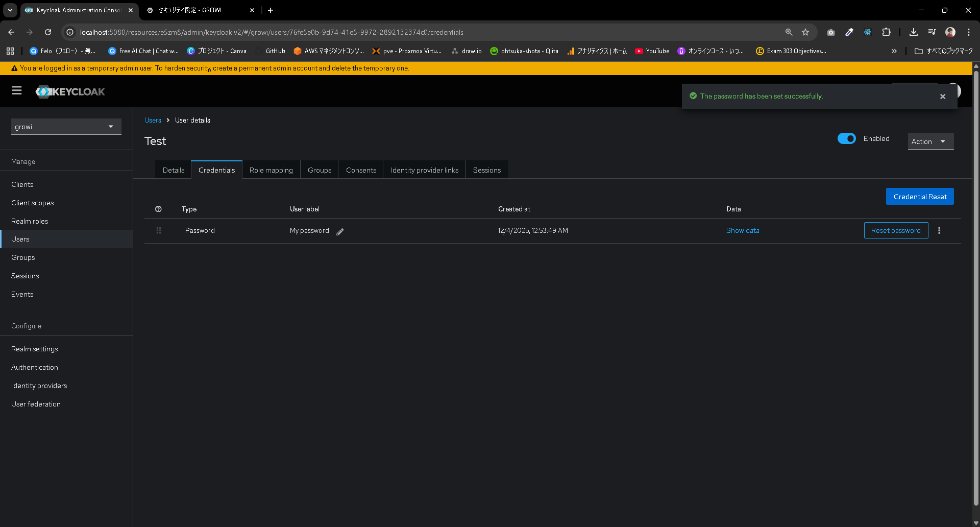Open Clients in the sidebar
The height and width of the screenshot is (527, 980).
pyautogui.click(x=66, y=184)
